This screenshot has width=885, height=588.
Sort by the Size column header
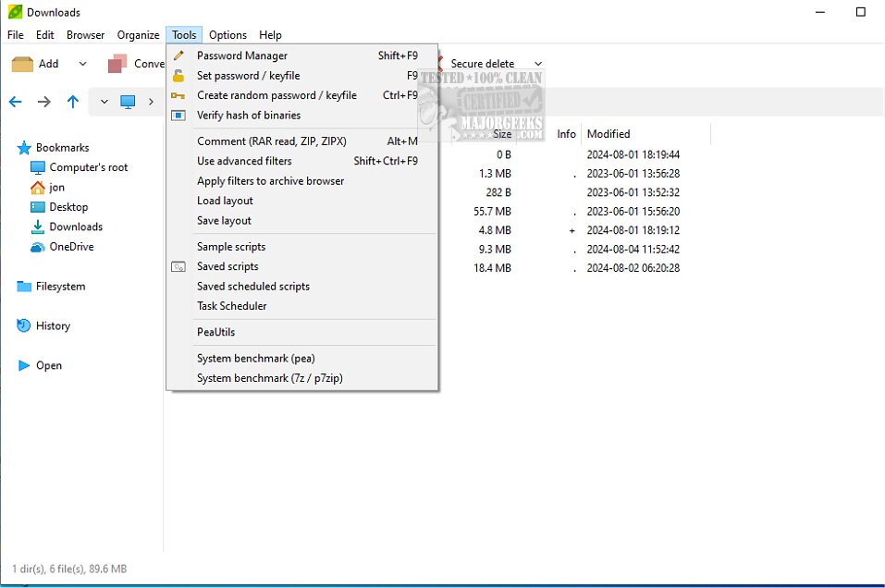coord(502,134)
